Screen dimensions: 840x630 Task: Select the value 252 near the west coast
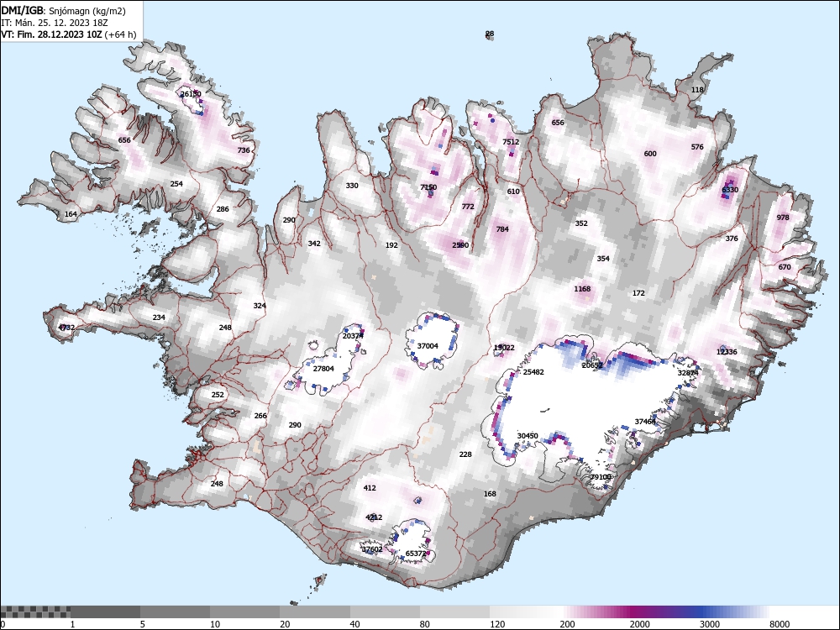[x=218, y=395]
